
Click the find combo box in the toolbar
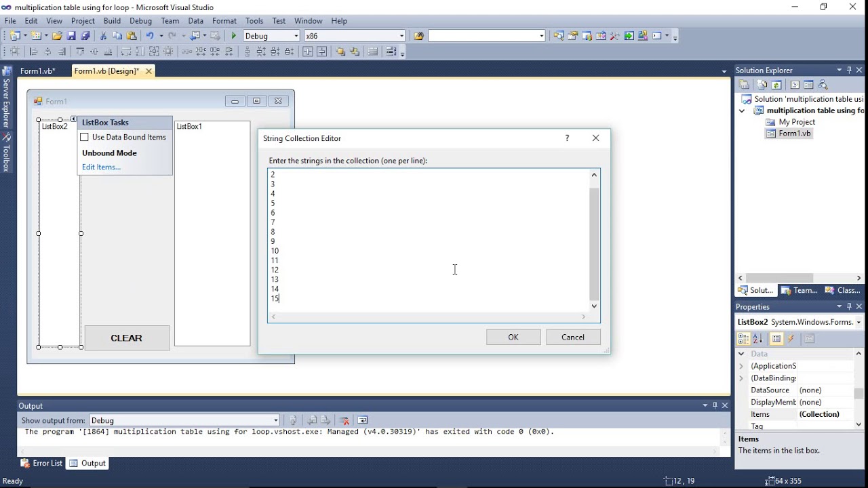point(486,36)
